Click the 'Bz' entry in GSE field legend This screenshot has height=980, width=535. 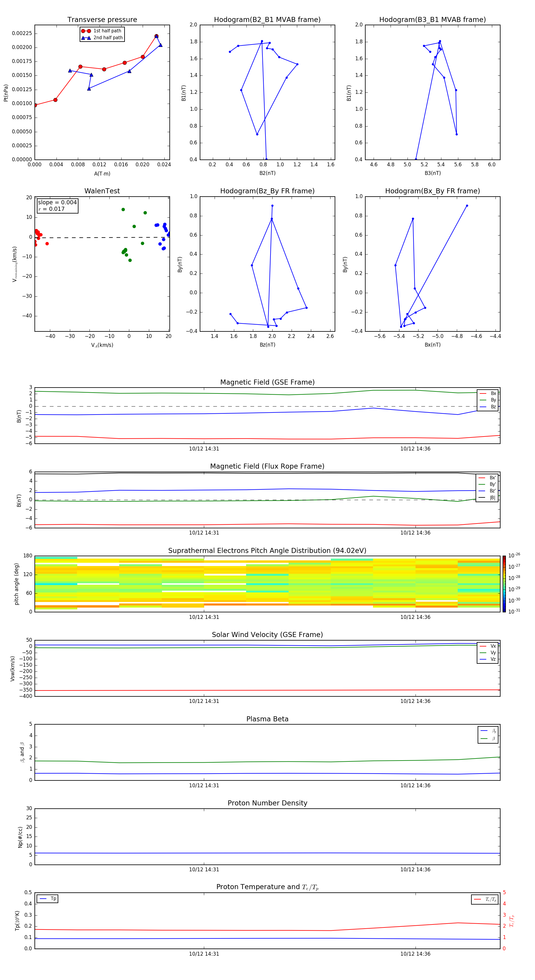pyautogui.click(x=488, y=407)
